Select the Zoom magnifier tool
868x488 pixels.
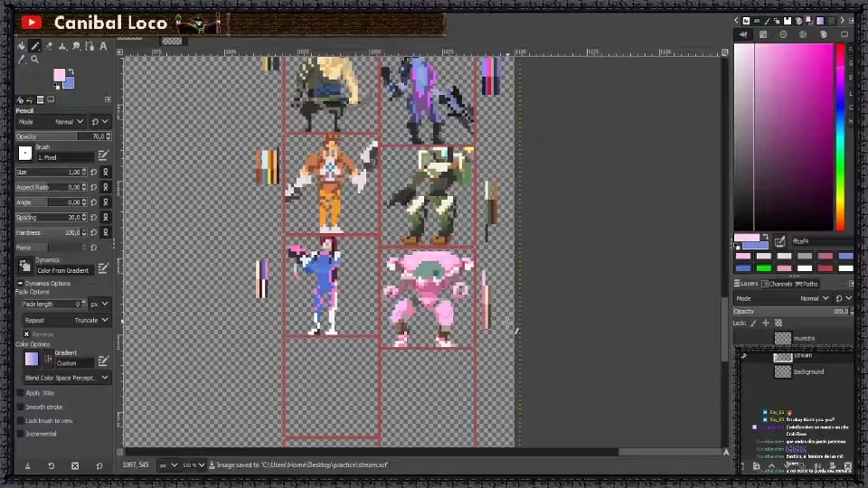pos(35,60)
